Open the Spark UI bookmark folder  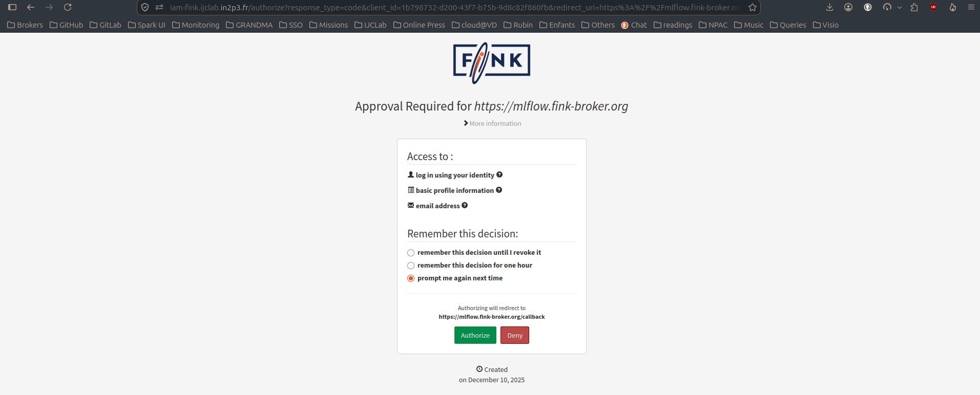coord(147,25)
